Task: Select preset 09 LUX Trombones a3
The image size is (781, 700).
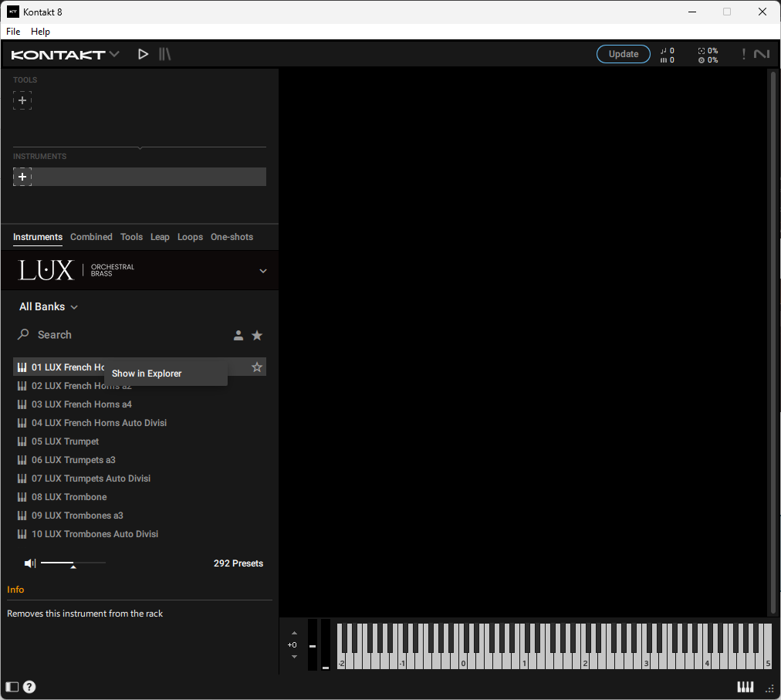Action: 140,516
